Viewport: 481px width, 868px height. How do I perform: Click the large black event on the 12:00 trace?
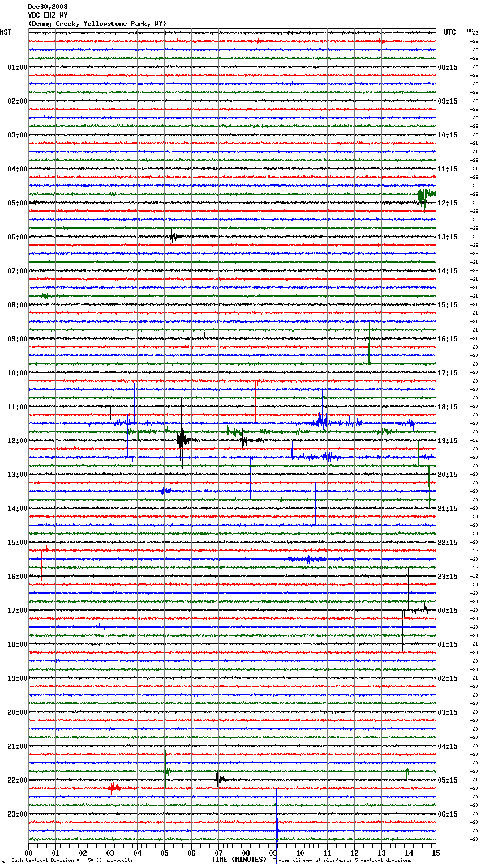(182, 440)
